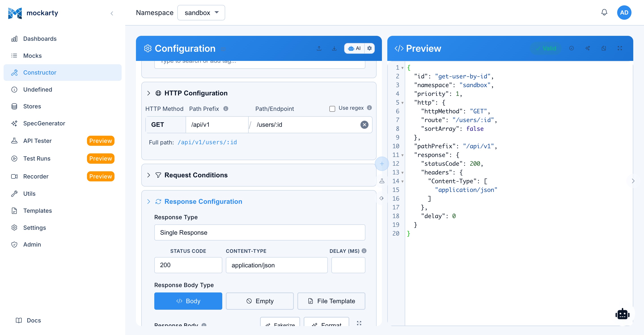Click the diamond tag icon between panels
Screen dimensions: 644x335
(381, 198)
